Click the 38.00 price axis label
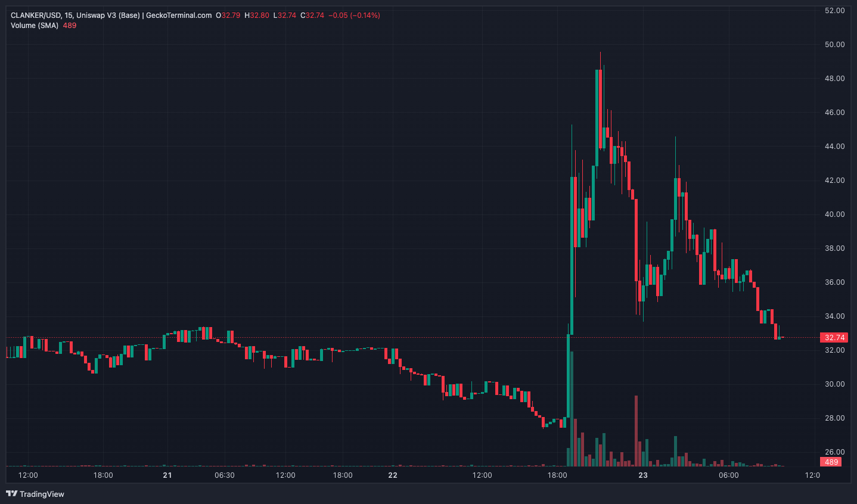Image resolution: width=857 pixels, height=504 pixels. pyautogui.click(x=834, y=248)
